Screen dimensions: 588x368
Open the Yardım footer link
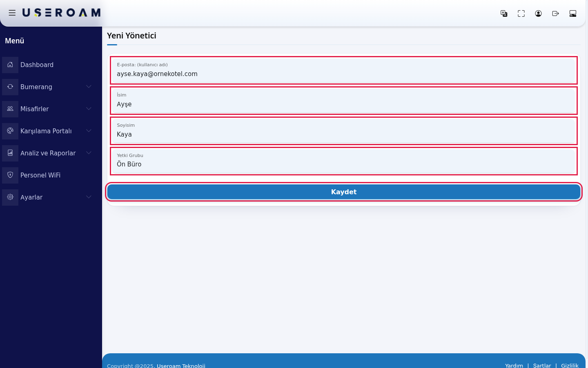click(514, 366)
